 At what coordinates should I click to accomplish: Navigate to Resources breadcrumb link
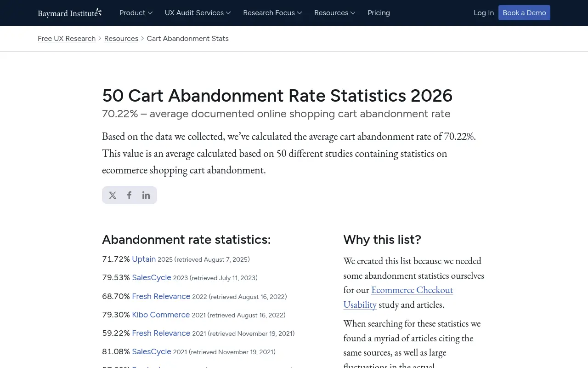coord(121,39)
